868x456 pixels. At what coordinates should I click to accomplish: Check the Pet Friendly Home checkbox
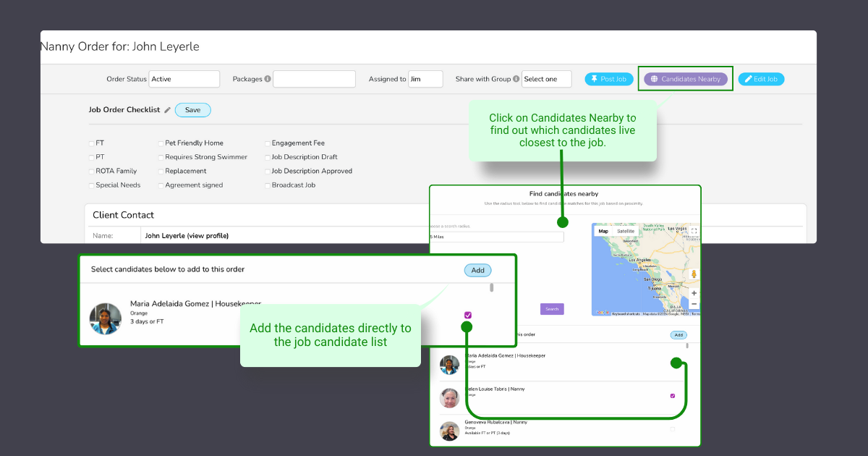[161, 143]
